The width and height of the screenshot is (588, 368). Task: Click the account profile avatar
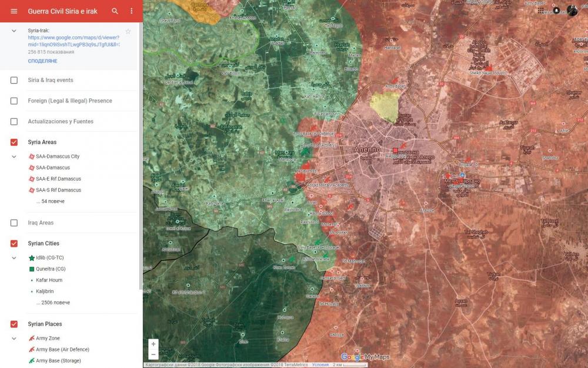[x=572, y=11]
